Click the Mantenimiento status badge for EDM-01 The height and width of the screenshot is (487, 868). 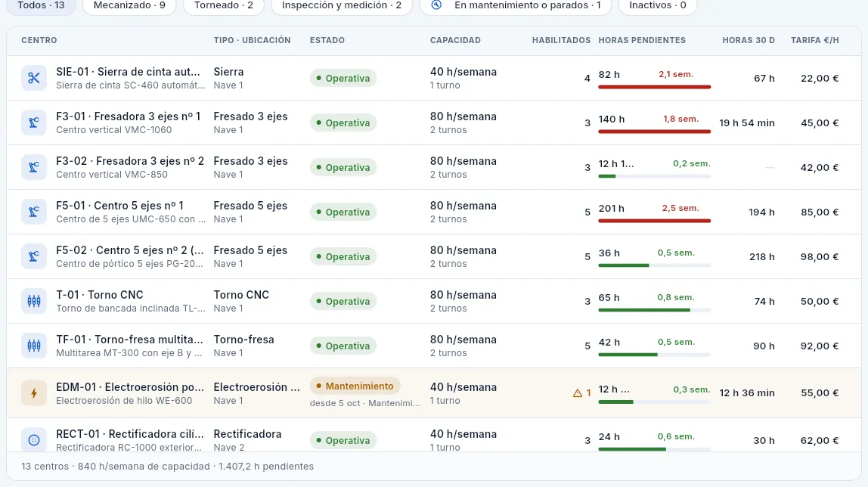pos(355,386)
